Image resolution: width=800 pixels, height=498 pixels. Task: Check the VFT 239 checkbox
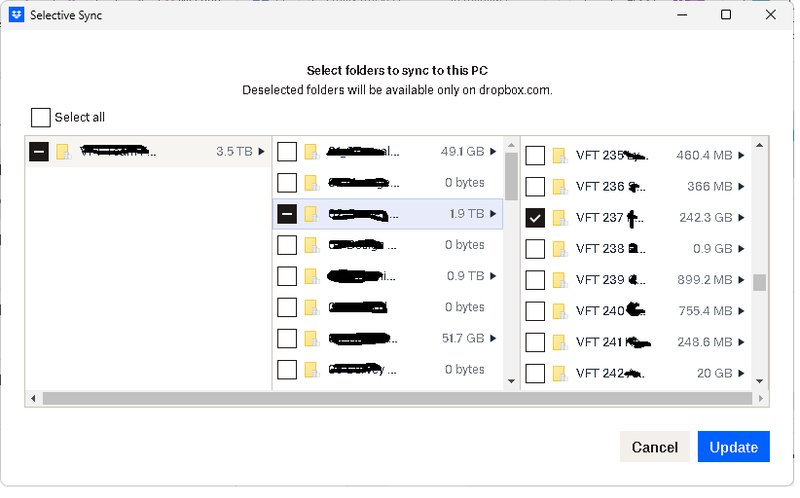[535, 281]
